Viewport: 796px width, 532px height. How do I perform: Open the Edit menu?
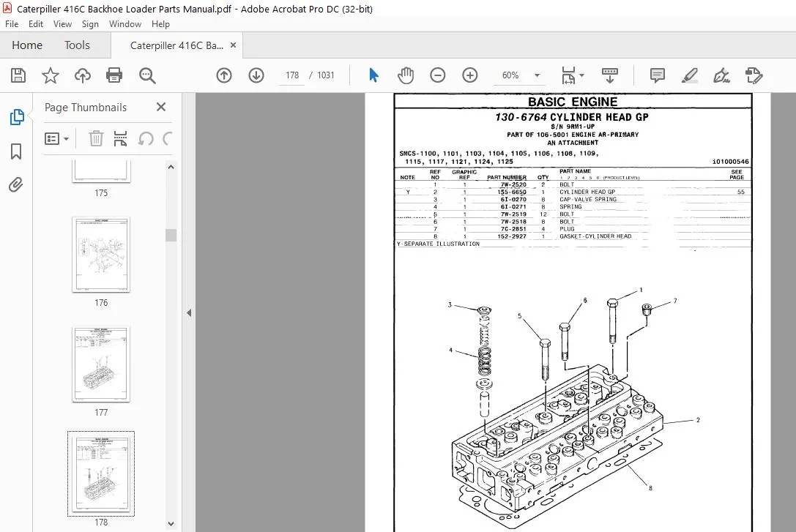click(36, 24)
